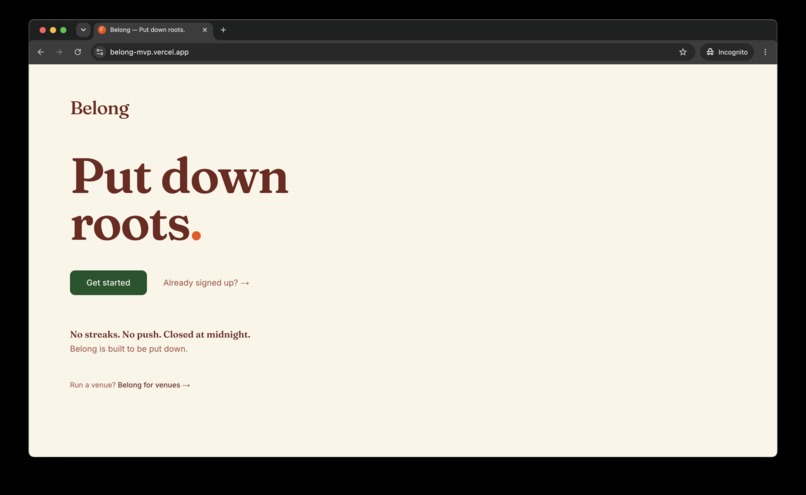Click the Get started button

point(108,283)
